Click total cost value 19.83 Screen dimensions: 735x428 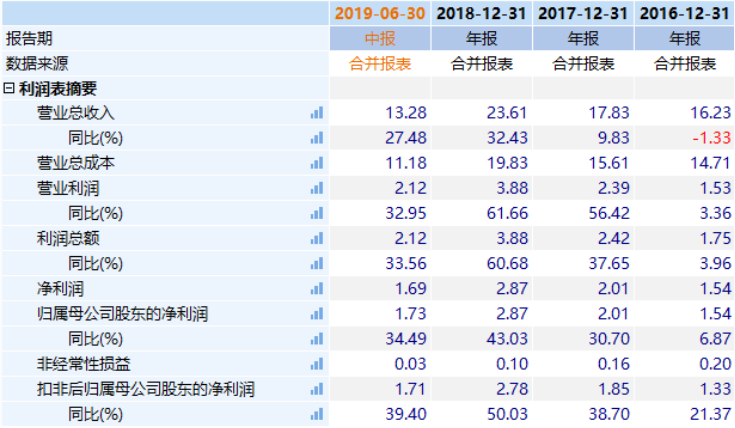(507, 163)
